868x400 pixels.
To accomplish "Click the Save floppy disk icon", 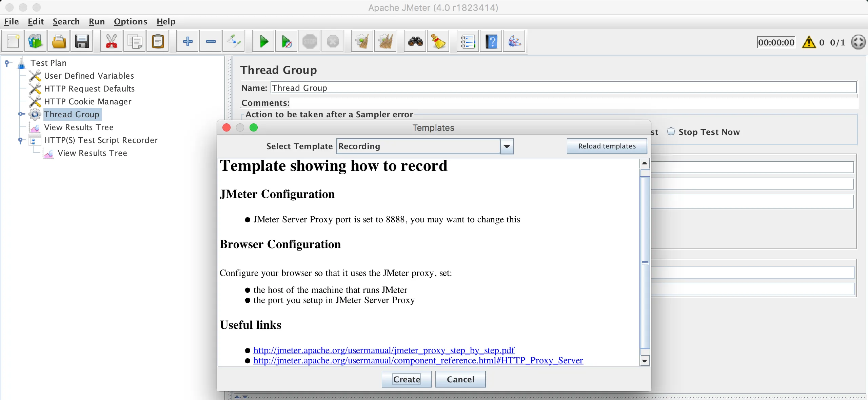I will coord(82,42).
